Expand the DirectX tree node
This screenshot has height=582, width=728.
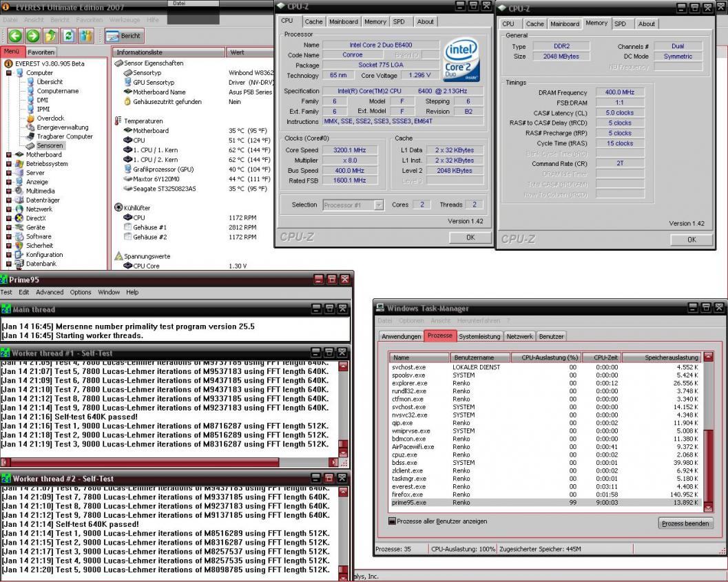click(9, 218)
